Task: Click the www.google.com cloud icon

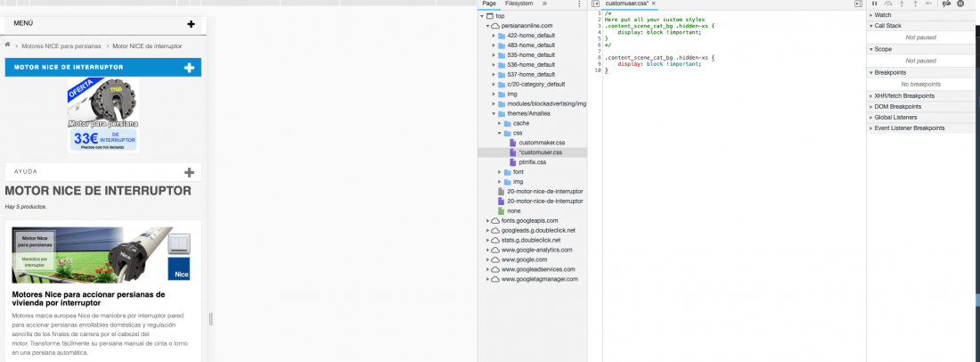Action: tap(495, 259)
